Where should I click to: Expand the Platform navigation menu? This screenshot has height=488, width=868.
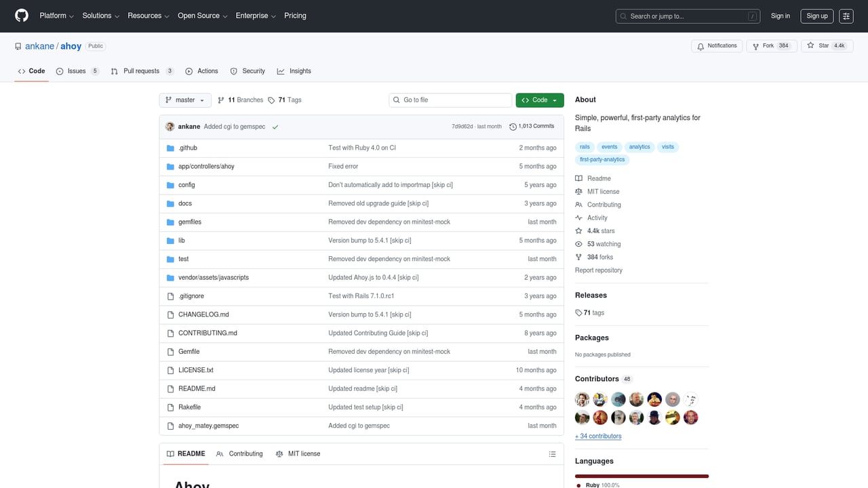point(56,16)
